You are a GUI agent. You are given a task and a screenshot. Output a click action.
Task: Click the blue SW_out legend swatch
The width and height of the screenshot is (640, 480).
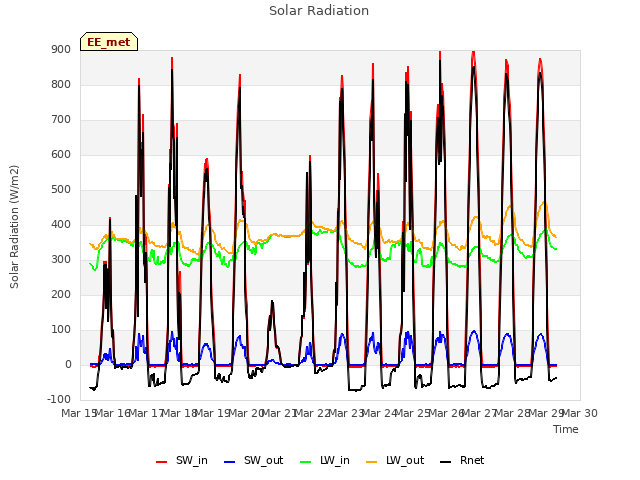point(230,462)
